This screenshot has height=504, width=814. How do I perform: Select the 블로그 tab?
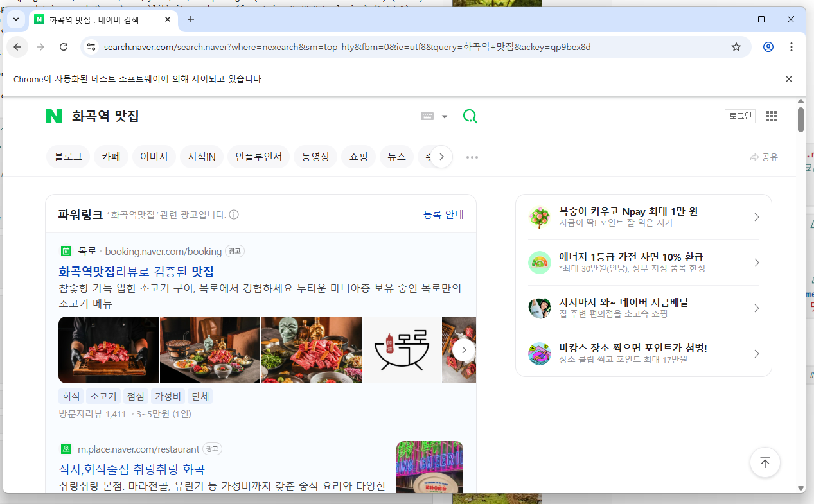pyautogui.click(x=68, y=157)
